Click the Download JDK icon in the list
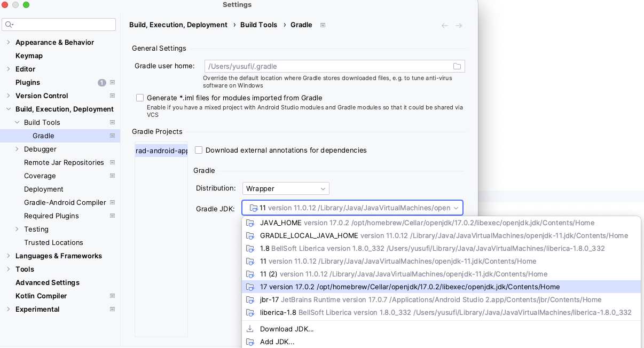 (250, 329)
